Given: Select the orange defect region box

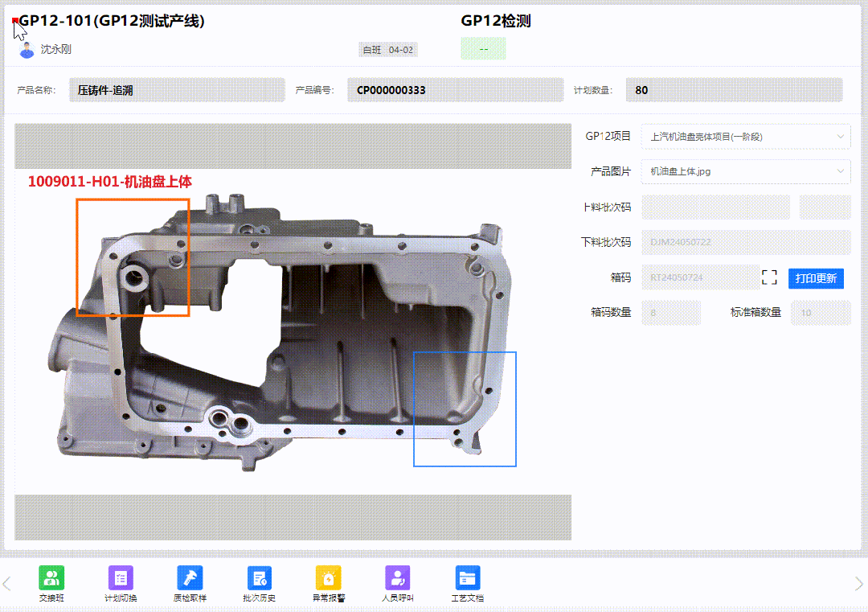Looking at the screenshot, I should click(133, 257).
